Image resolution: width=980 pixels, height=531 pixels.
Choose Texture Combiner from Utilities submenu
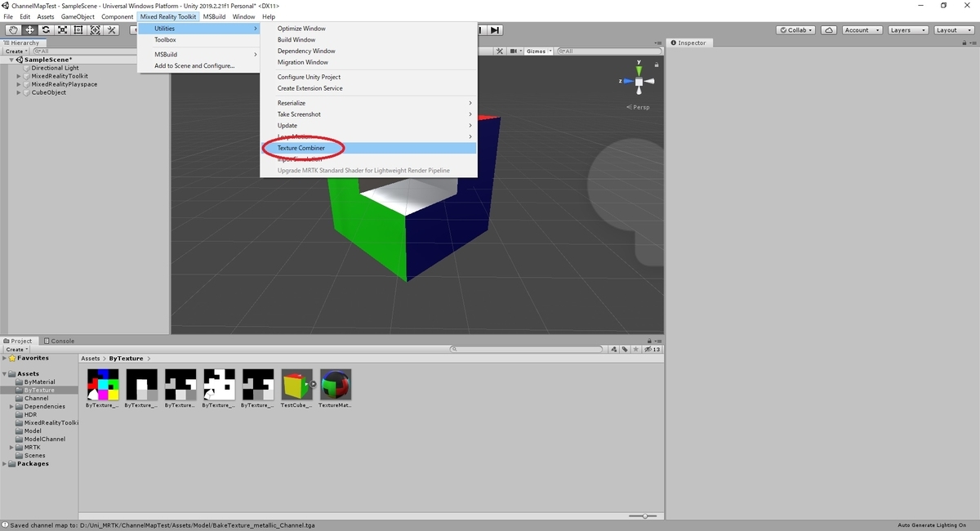[x=368, y=148]
